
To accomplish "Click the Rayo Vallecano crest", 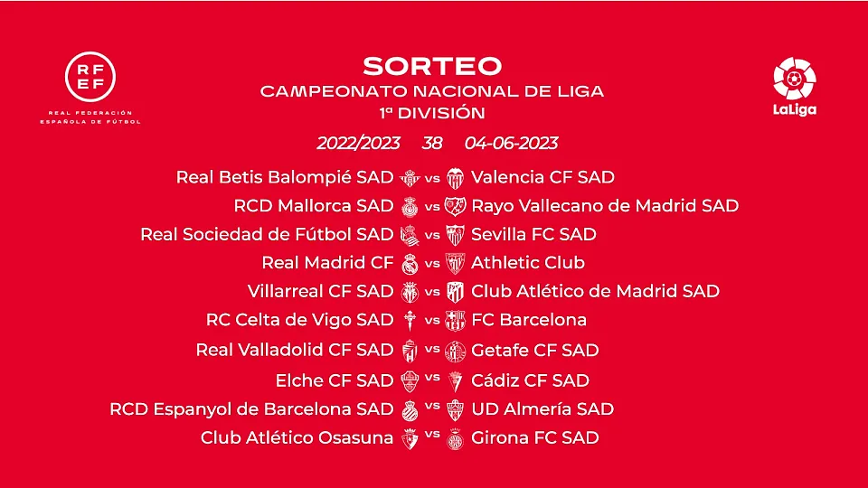I will click(455, 206).
